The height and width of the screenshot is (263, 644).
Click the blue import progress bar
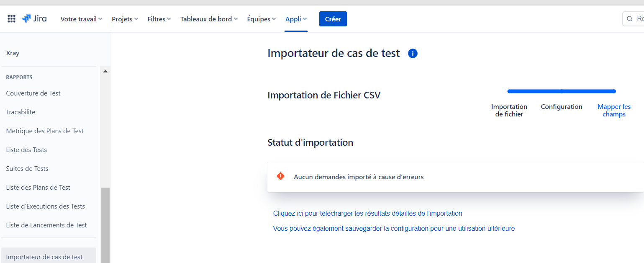tap(561, 91)
